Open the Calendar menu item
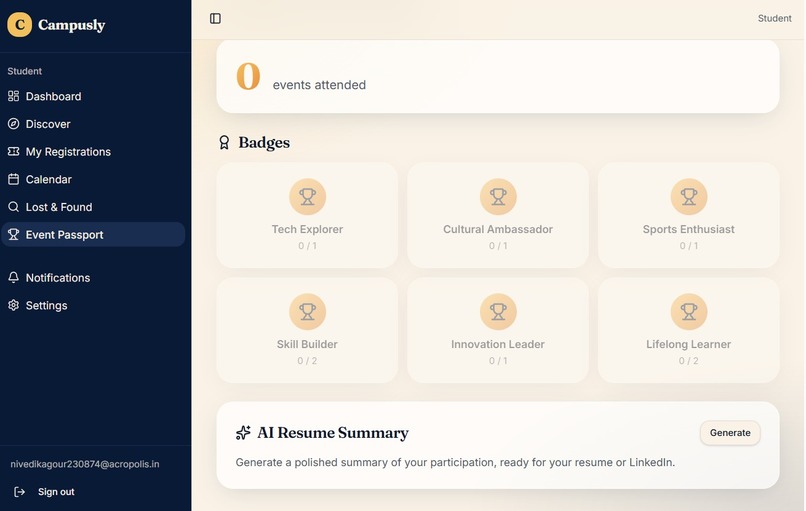Image resolution: width=806 pixels, height=511 pixels. click(x=93, y=179)
